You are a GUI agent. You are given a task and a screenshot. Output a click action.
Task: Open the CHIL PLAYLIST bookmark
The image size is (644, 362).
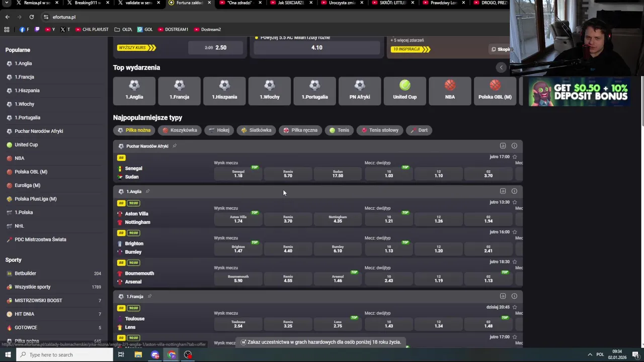pyautogui.click(x=92, y=29)
